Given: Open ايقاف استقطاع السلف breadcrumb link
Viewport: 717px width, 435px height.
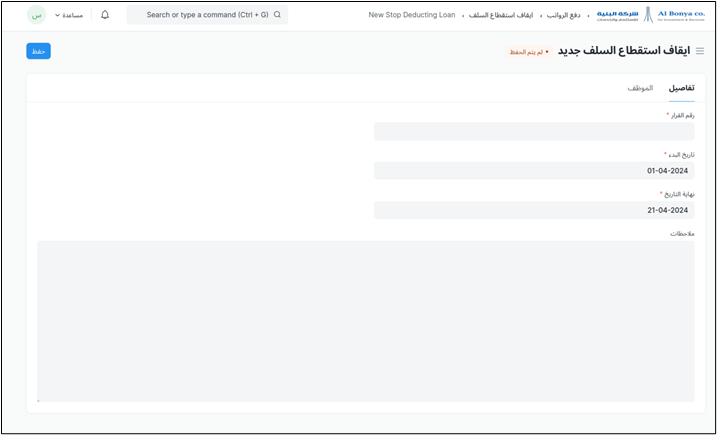Looking at the screenshot, I should [501, 15].
